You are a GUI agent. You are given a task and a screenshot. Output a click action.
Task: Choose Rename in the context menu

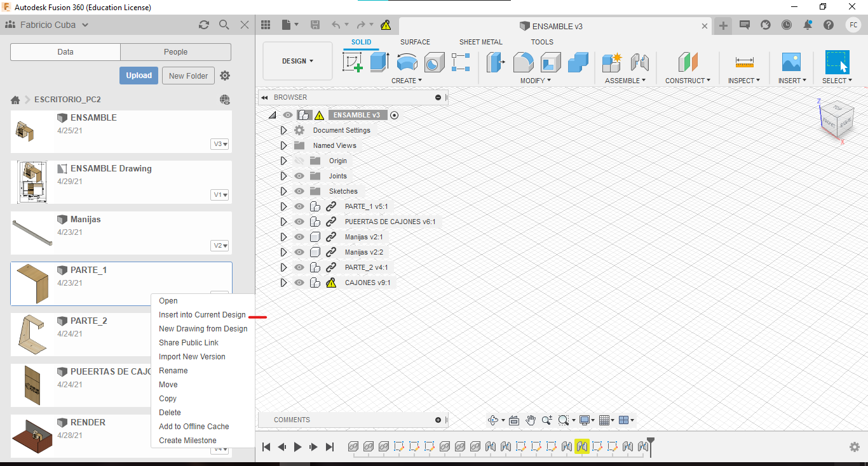[173, 371]
